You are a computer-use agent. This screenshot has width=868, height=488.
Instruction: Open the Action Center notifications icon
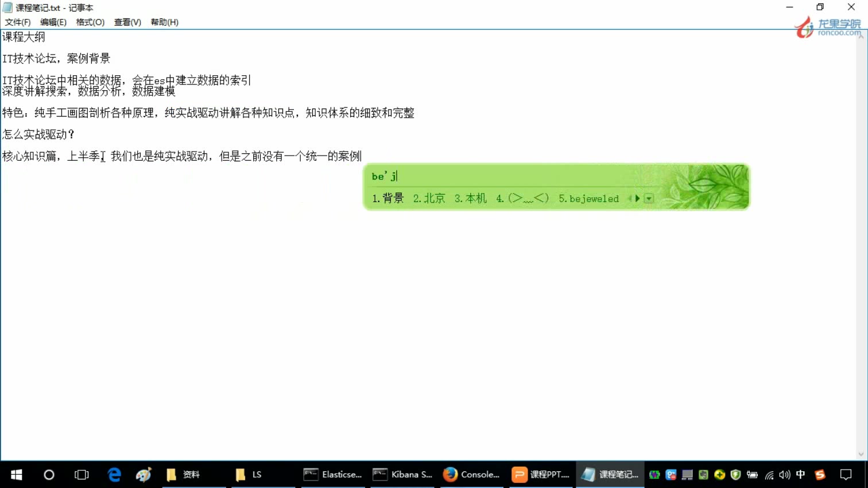point(846,475)
